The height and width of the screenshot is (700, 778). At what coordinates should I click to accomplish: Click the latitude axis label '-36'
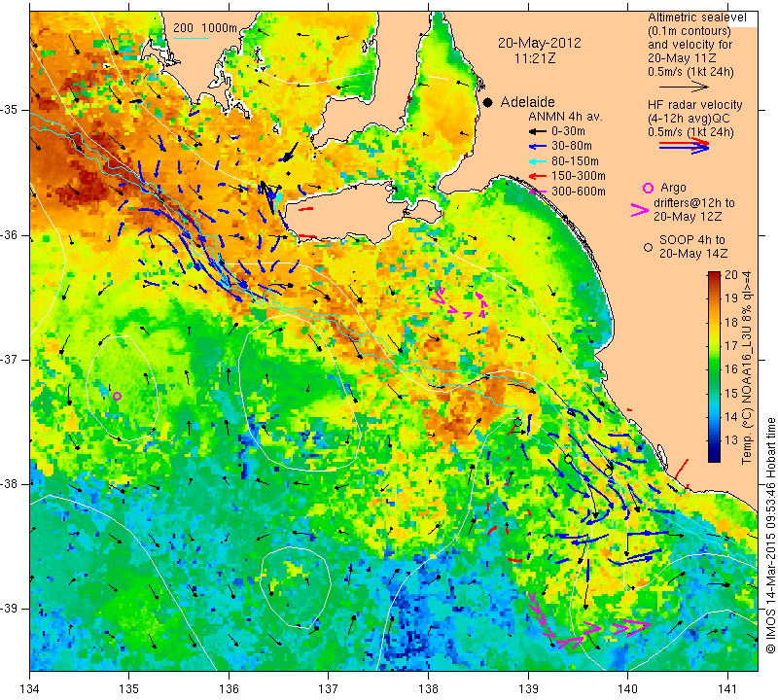pos(10,235)
